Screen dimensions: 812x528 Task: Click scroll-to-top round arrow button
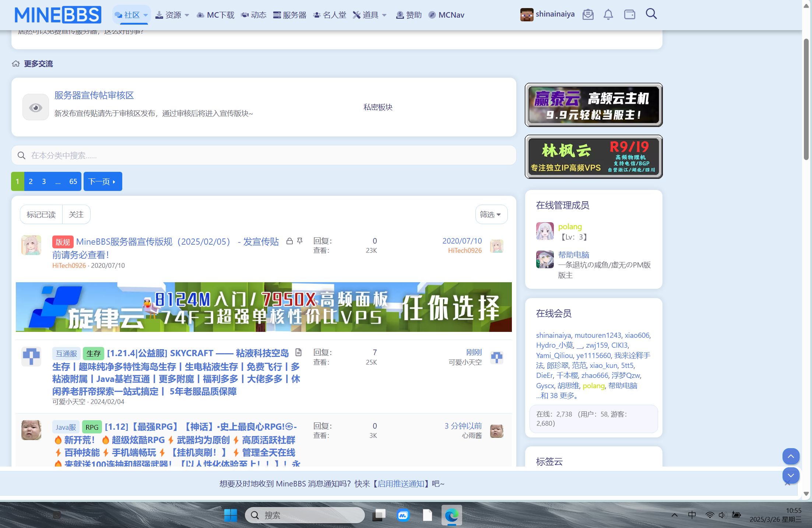(x=791, y=457)
